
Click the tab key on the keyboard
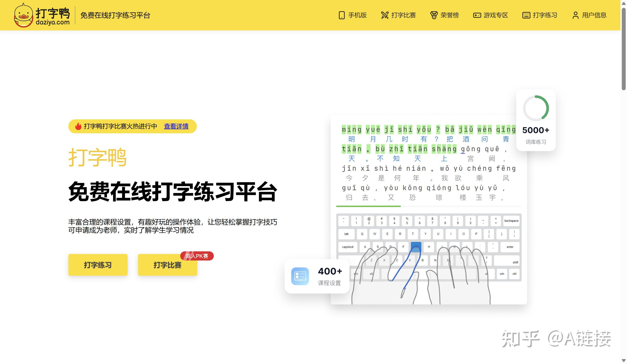[x=346, y=234]
